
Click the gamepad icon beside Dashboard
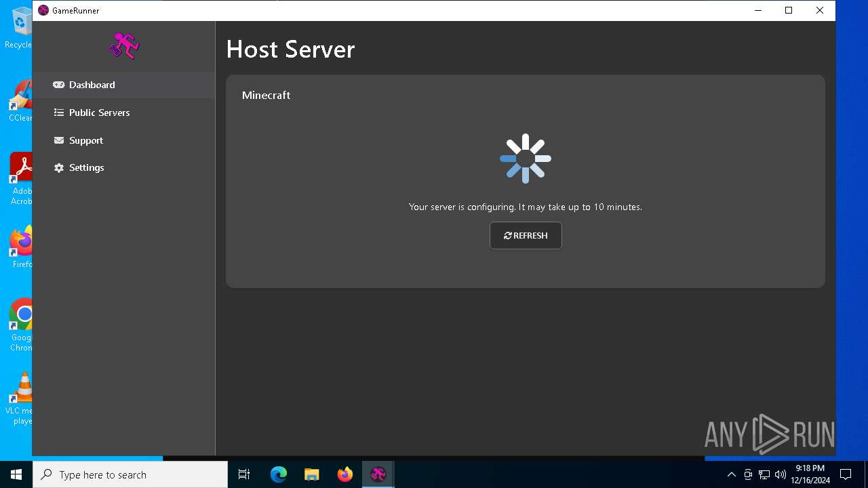click(x=59, y=85)
